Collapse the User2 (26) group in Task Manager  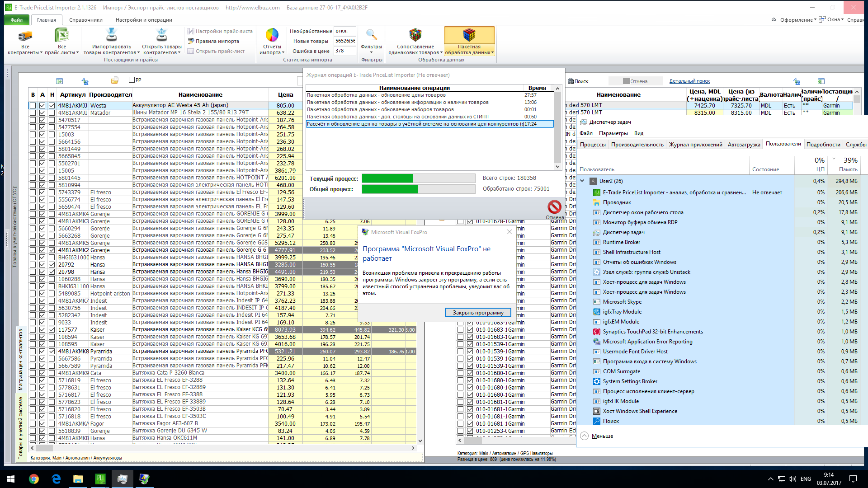[x=582, y=181]
